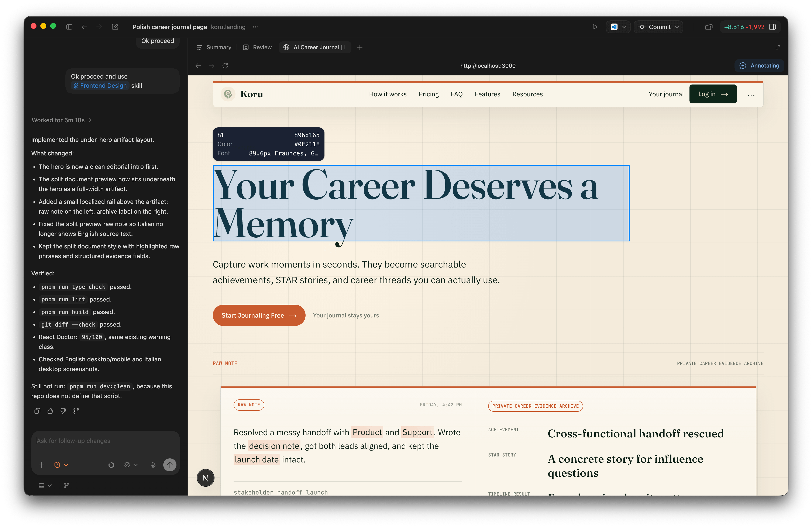This screenshot has height=527, width=812.
Task: Click the RAW NOTE pill badge
Action: (x=249, y=405)
